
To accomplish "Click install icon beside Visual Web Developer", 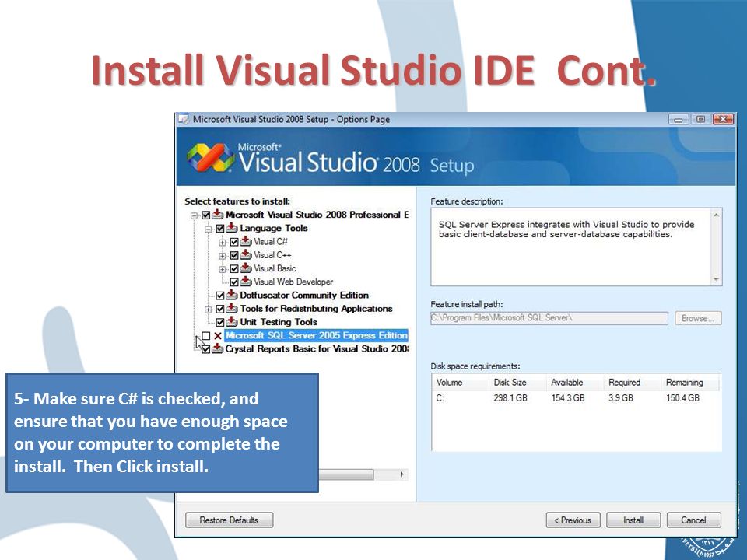I will point(245,282).
